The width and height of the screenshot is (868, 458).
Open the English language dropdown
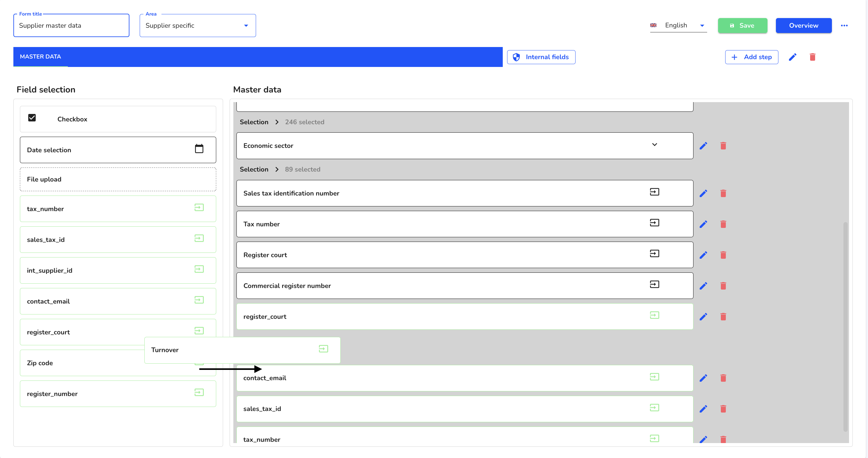tap(678, 26)
